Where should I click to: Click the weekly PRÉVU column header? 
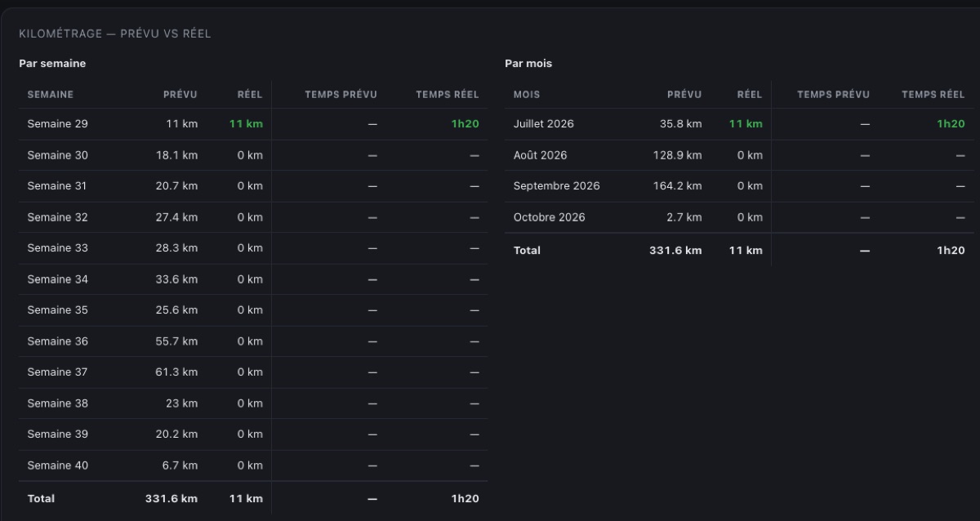[x=180, y=95]
